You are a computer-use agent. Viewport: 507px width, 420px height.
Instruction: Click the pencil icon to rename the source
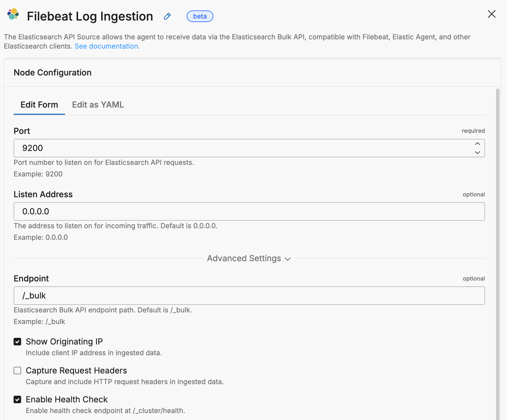(167, 16)
